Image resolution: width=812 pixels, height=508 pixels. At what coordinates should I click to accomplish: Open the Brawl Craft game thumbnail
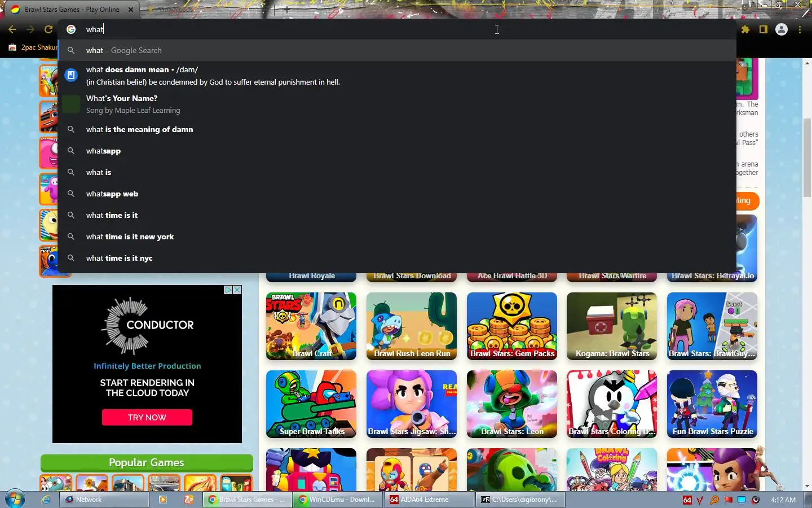311,326
